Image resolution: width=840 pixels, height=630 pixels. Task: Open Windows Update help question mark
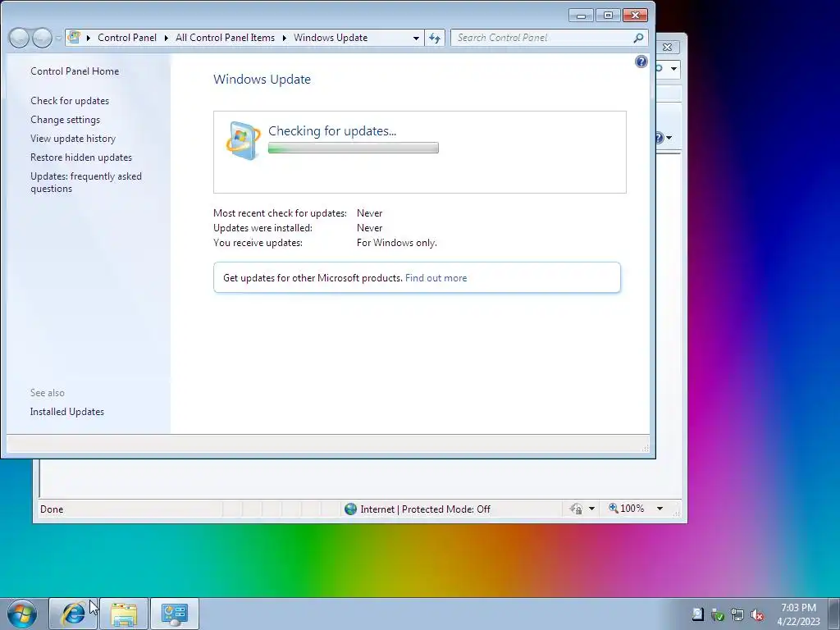coord(641,62)
